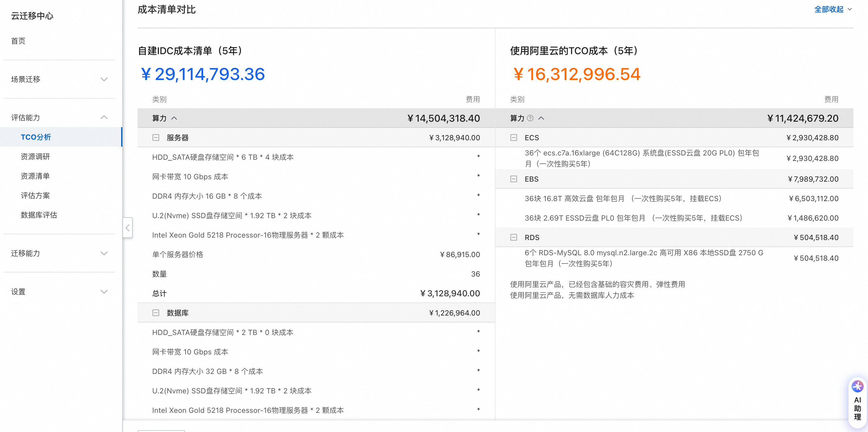
Task: Open the 首页 menu item
Action: [18, 41]
